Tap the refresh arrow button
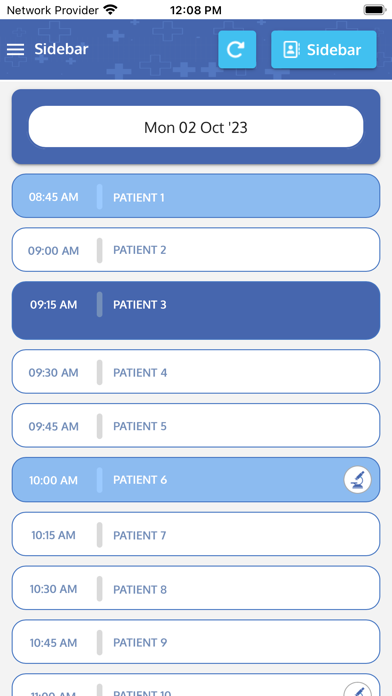Viewport: 392px width, 696px height. 237,49
